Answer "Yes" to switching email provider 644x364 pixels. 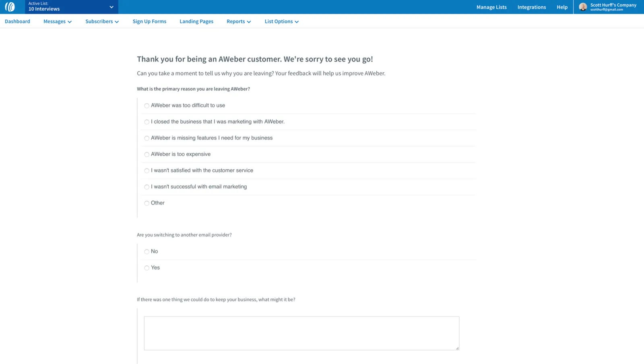[x=147, y=268]
